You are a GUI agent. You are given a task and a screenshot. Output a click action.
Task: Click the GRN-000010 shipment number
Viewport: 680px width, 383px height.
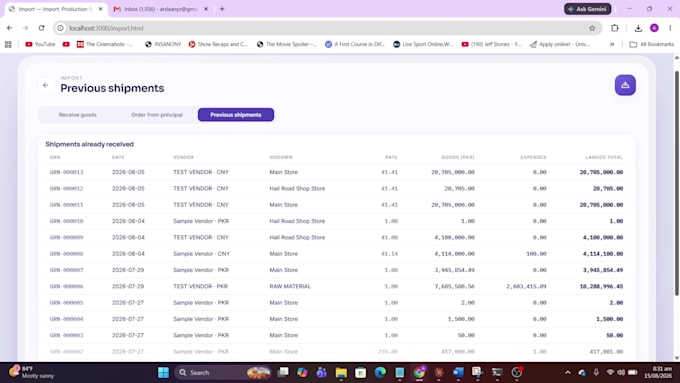(x=66, y=221)
